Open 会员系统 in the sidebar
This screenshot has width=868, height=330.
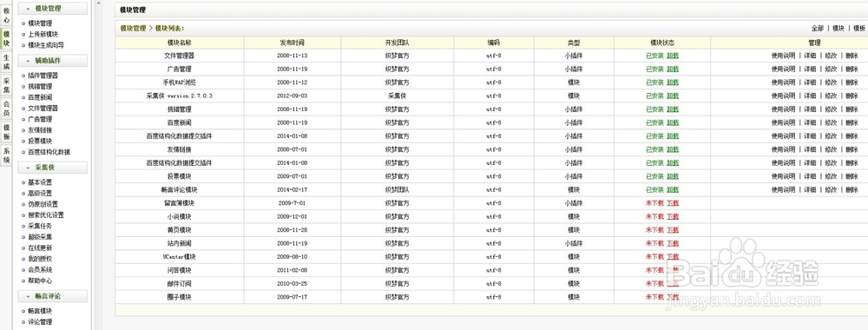[40, 270]
